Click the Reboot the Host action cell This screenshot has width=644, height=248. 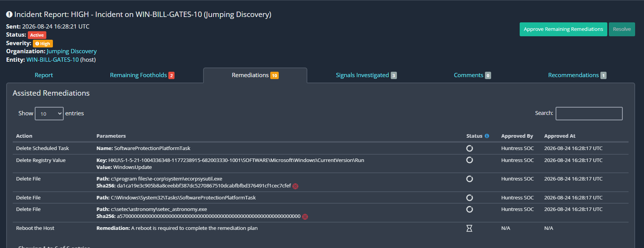(x=35, y=228)
